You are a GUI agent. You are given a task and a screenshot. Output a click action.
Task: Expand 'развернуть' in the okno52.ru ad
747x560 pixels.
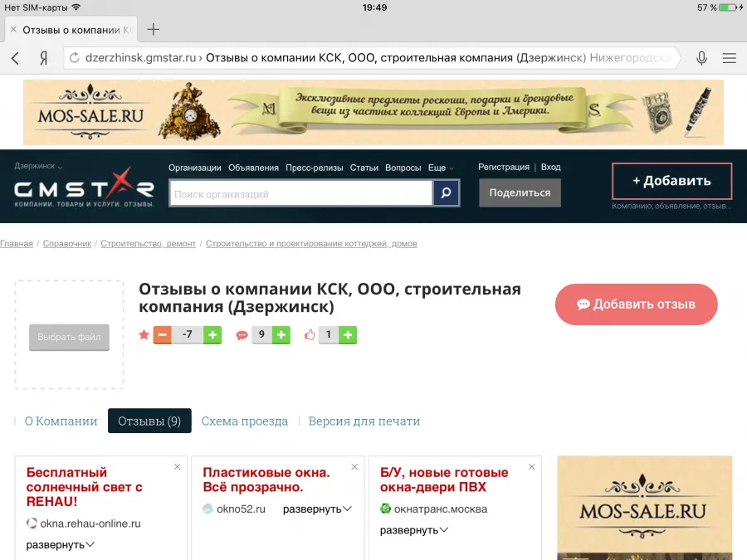click(x=317, y=509)
